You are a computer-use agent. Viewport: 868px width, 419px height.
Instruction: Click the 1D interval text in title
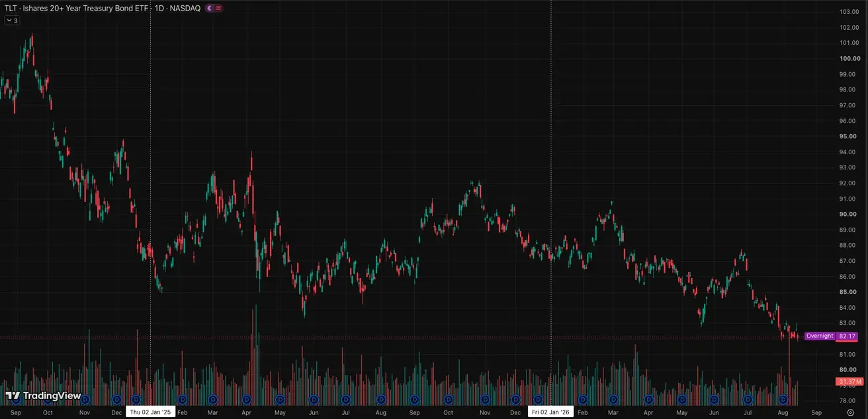[x=159, y=8]
